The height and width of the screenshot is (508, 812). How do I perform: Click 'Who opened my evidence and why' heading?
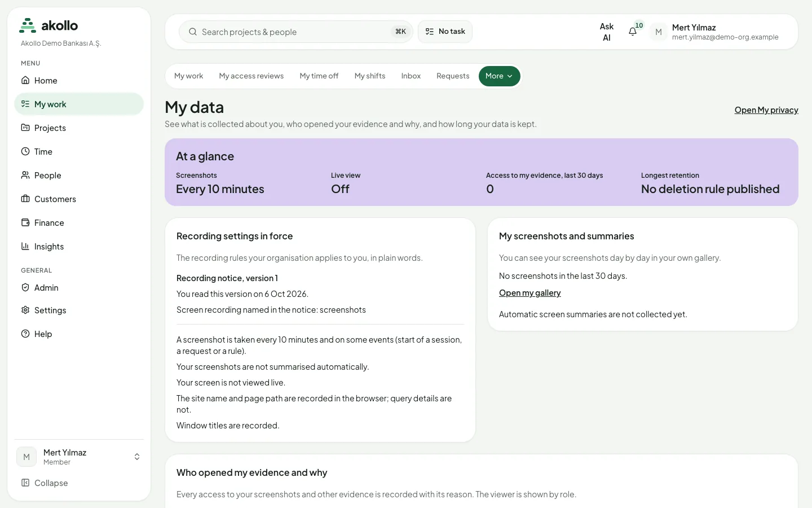(x=251, y=473)
